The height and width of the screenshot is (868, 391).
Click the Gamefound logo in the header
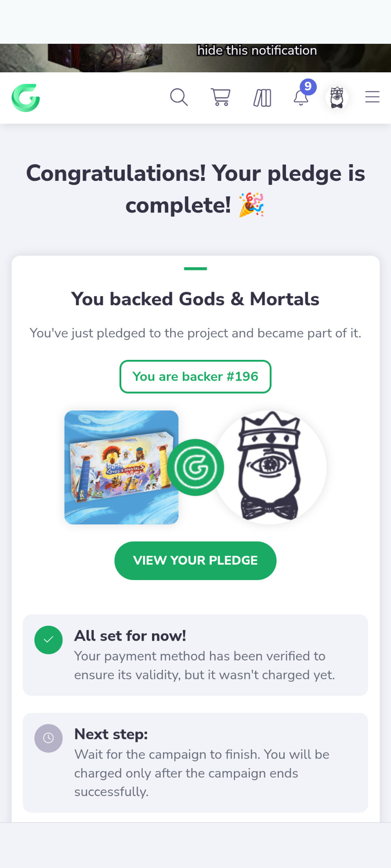[26, 98]
